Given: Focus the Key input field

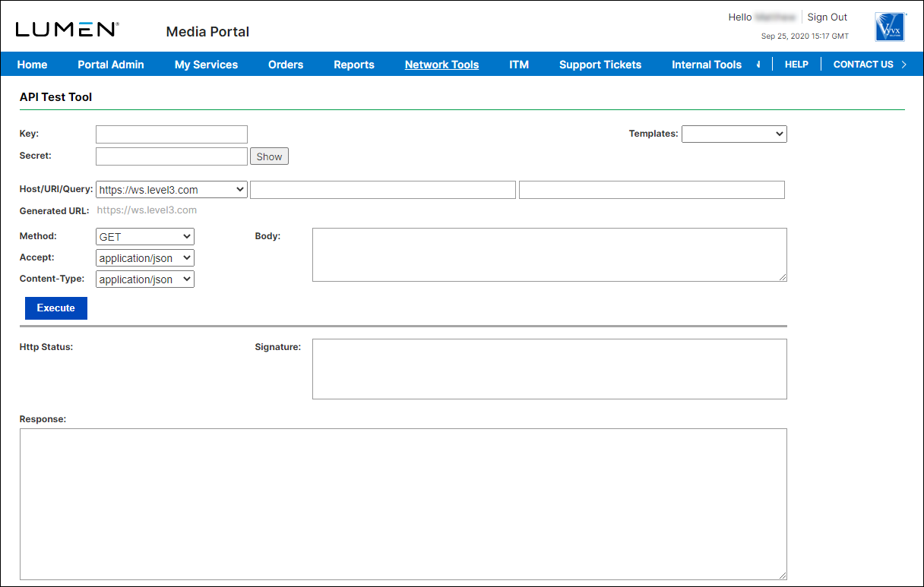Looking at the screenshot, I should [x=172, y=134].
